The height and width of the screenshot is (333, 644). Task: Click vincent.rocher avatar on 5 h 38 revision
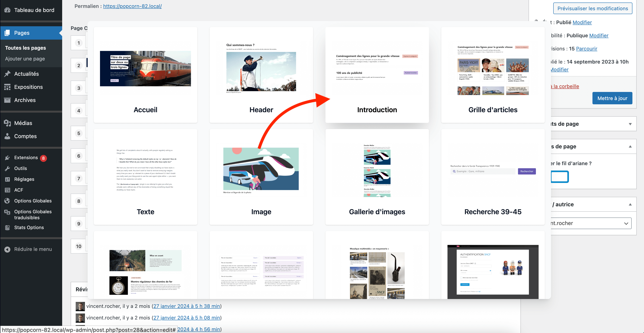[x=80, y=306]
